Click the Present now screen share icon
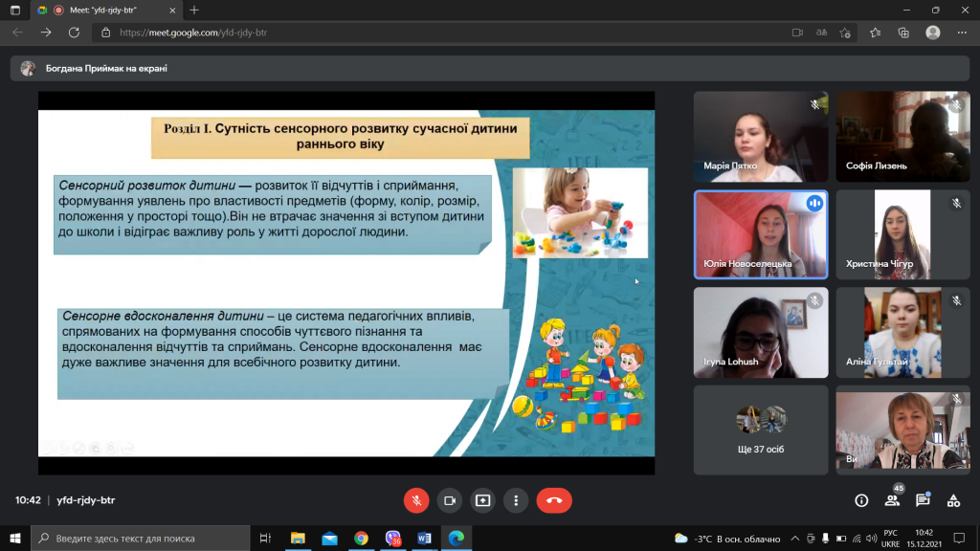This screenshot has height=551, width=980. 482,500
